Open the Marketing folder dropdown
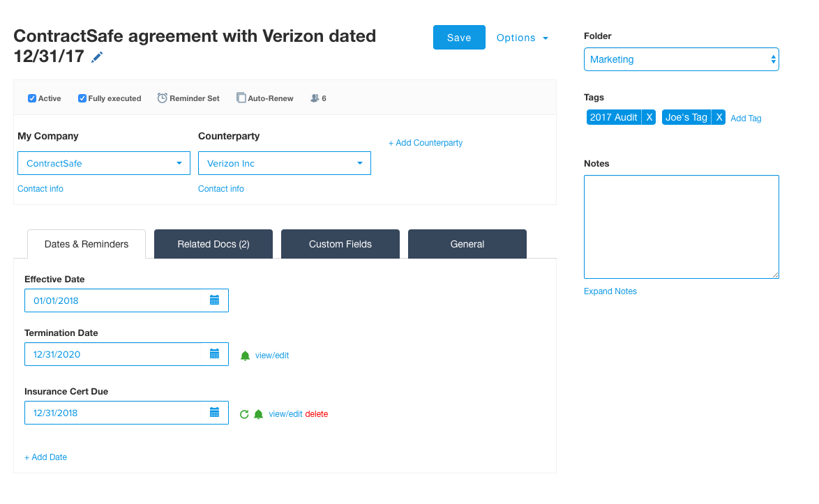The image size is (819, 504). [681, 59]
